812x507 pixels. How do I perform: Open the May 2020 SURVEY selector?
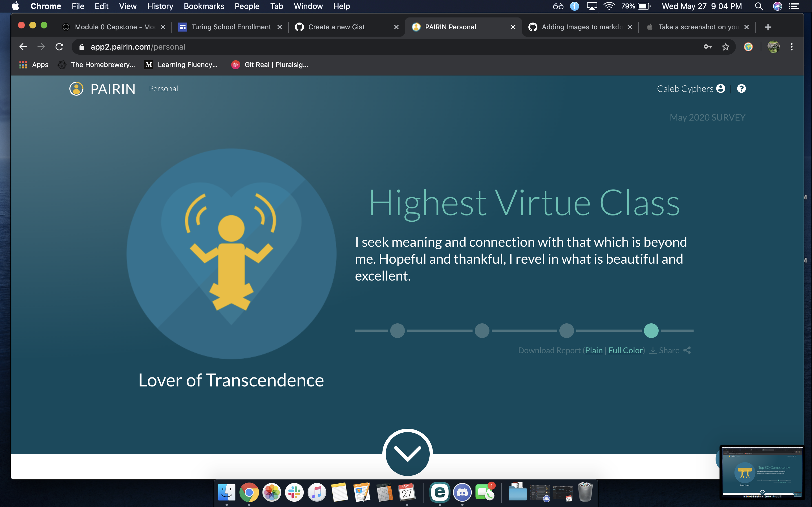(x=707, y=117)
